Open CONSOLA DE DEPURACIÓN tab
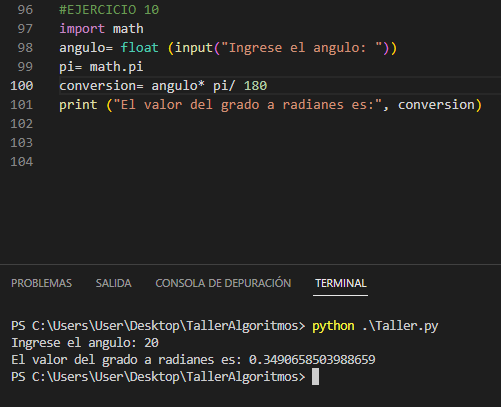The height and width of the screenshot is (407, 501). 223,283
